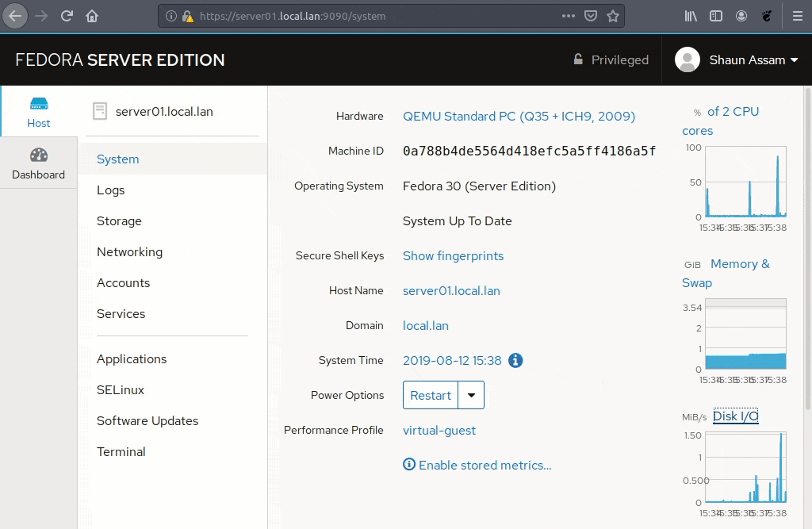812x529 pixels.
Task: Open the Logs section
Action: click(111, 190)
